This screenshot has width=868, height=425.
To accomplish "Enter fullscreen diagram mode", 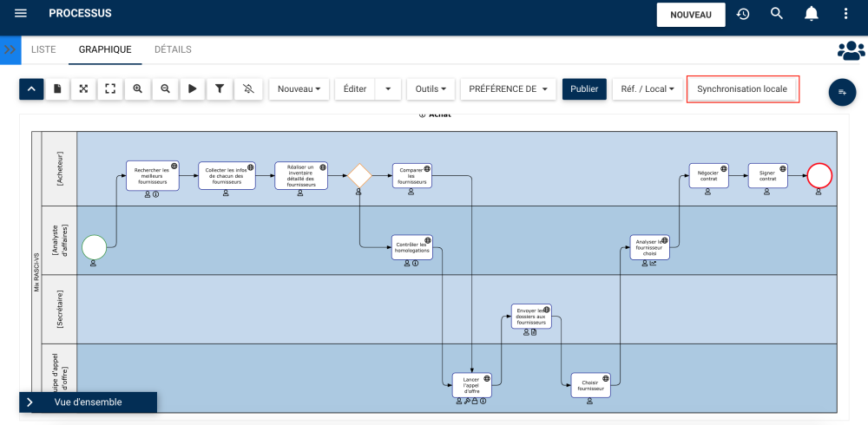I will pyautogui.click(x=110, y=88).
